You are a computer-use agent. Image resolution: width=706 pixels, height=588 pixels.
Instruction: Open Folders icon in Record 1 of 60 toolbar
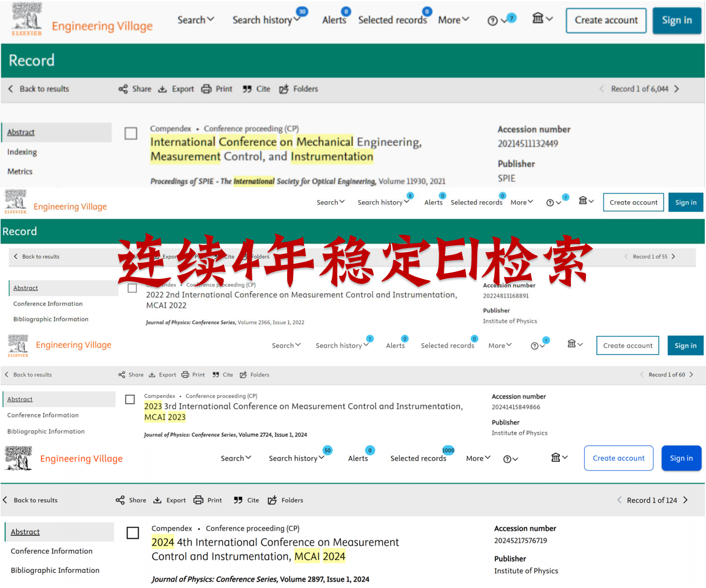point(244,375)
